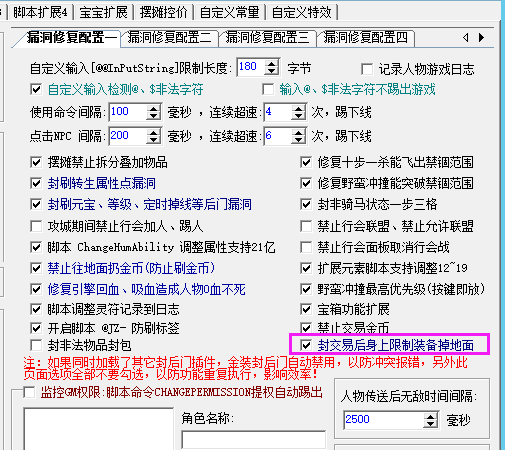Viewport: 505px width, 450px height.
Task: Increase input length limit with up spinner
Action: tap(272, 63)
